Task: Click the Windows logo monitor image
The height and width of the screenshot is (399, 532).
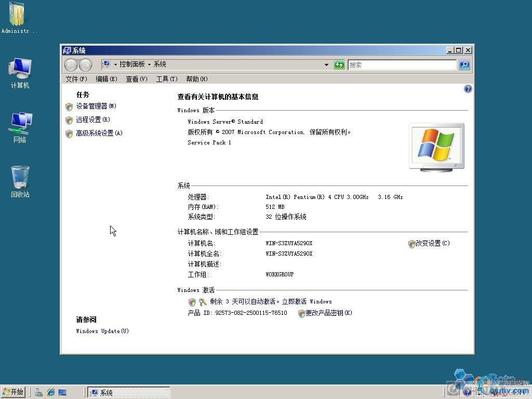Action: [436, 148]
